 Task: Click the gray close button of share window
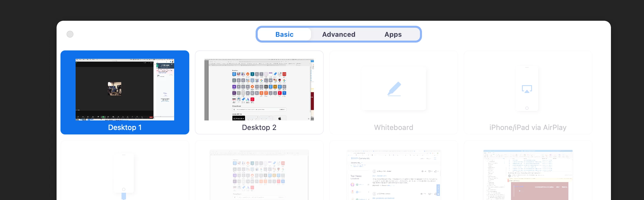(x=70, y=34)
